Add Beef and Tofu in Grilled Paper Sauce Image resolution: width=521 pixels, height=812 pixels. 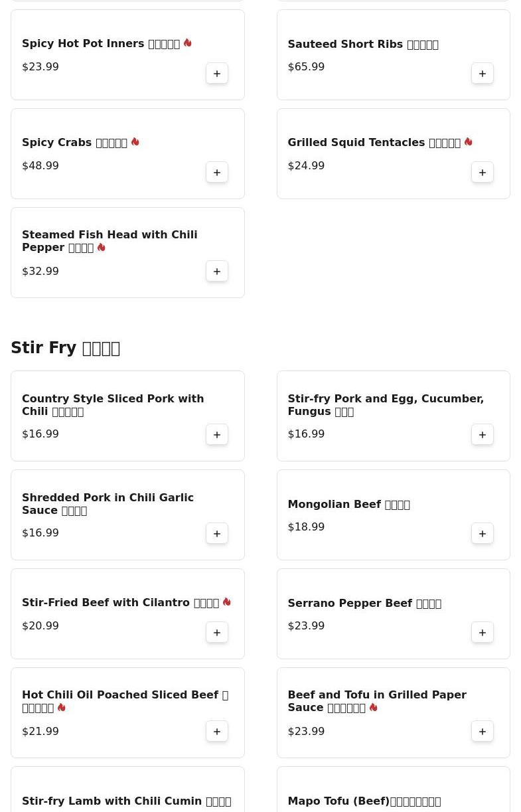[x=483, y=732]
